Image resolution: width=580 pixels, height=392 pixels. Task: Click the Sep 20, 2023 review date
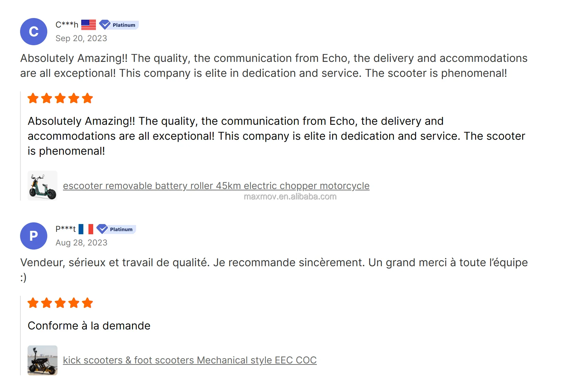coord(81,38)
